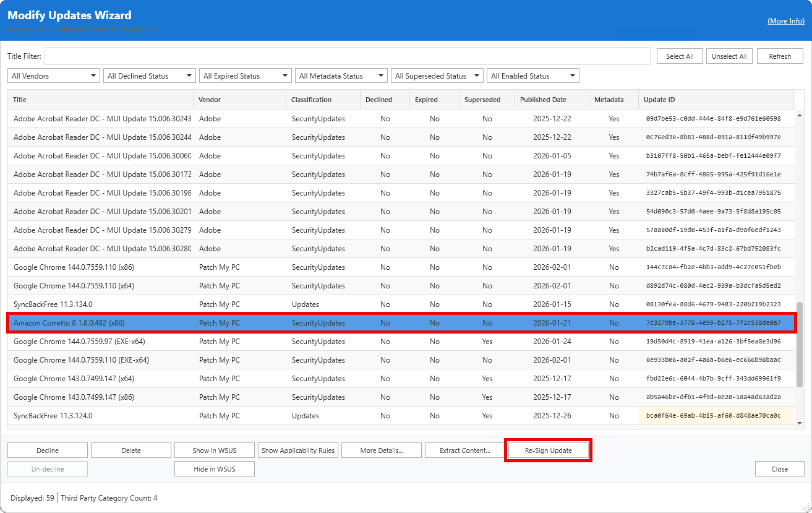812x513 pixels.
Task: Expand the All Declined Status filter
Action: click(x=149, y=76)
